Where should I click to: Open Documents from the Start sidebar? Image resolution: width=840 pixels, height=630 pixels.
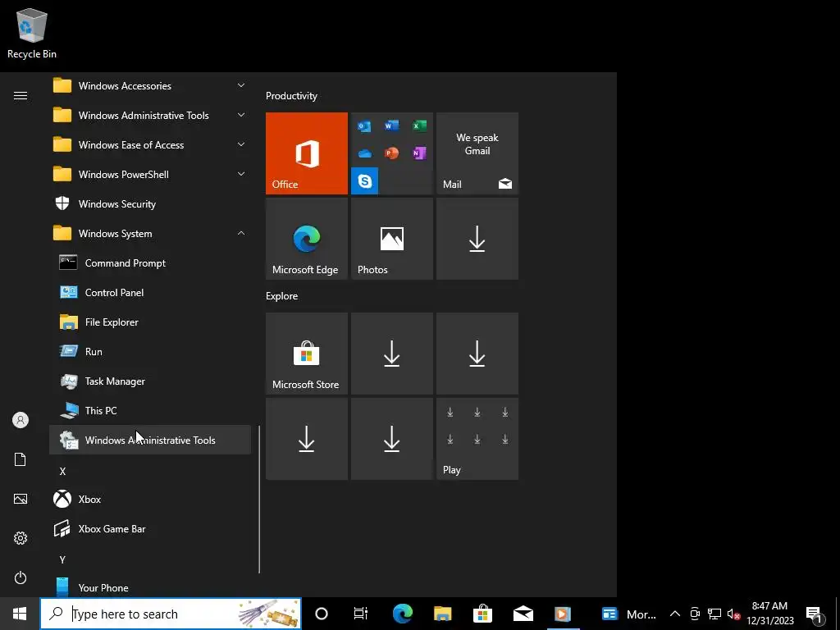pos(21,459)
